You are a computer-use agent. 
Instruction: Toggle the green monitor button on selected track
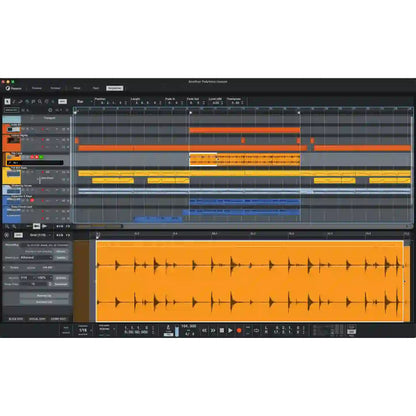click(x=41, y=157)
